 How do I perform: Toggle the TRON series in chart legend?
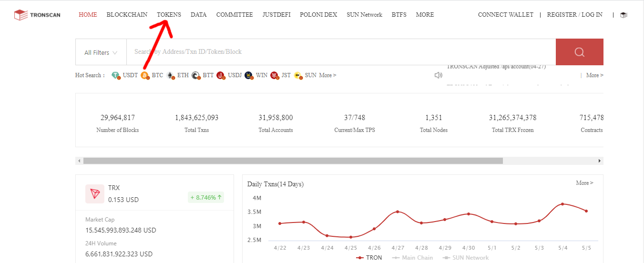click(x=369, y=258)
